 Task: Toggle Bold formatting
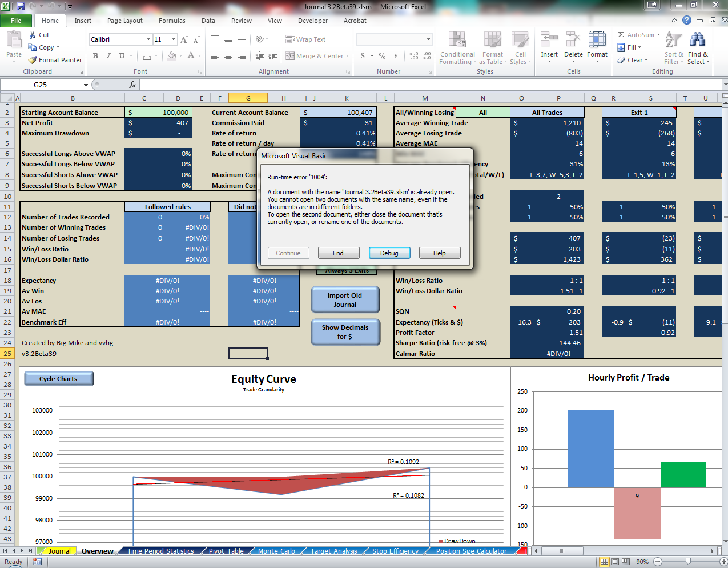pyautogui.click(x=95, y=56)
